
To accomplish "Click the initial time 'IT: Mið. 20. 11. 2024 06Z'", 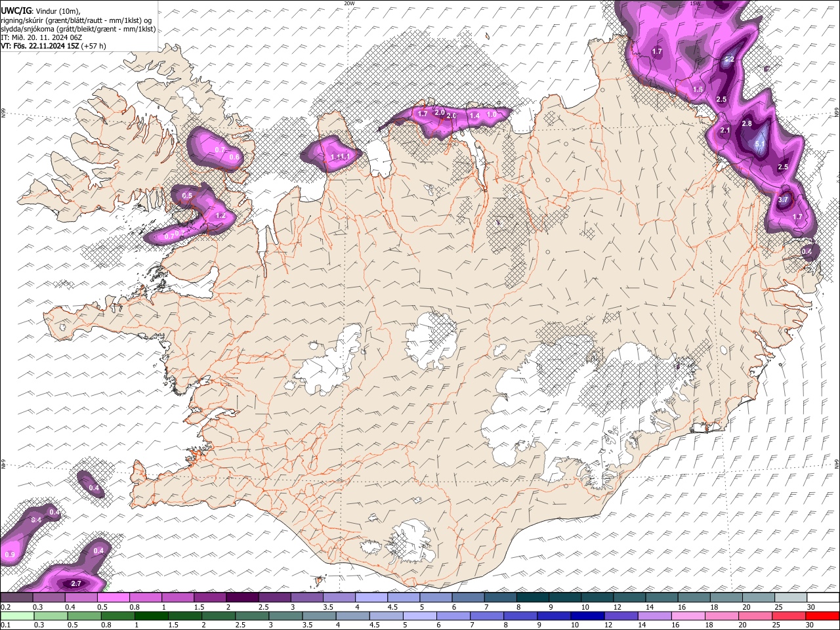I will coord(41,37).
